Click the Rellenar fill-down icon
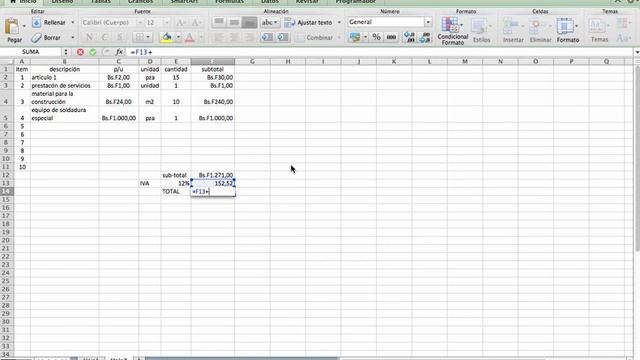The width and height of the screenshot is (640, 360). point(36,22)
